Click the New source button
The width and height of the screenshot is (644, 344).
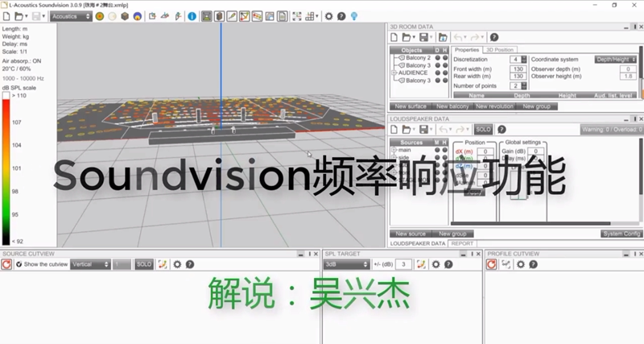(x=411, y=234)
